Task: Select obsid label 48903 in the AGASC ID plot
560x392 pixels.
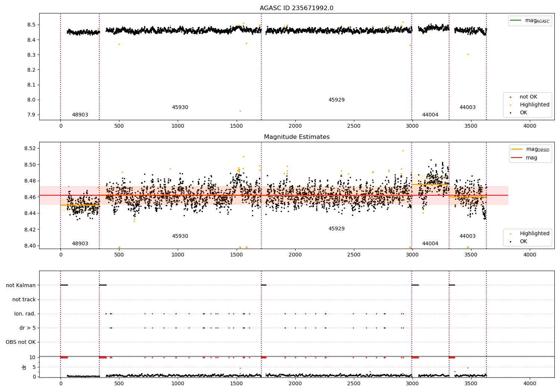Action: pos(80,115)
